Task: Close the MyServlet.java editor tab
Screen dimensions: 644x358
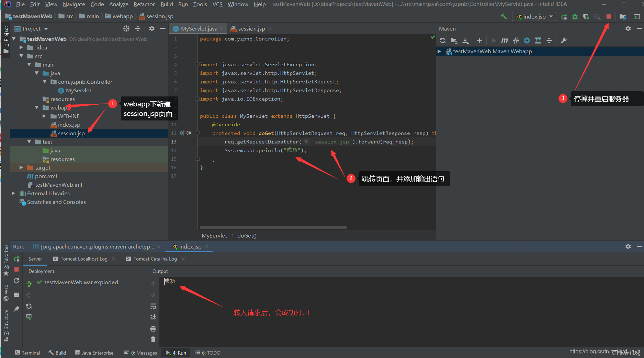Action: 222,28
